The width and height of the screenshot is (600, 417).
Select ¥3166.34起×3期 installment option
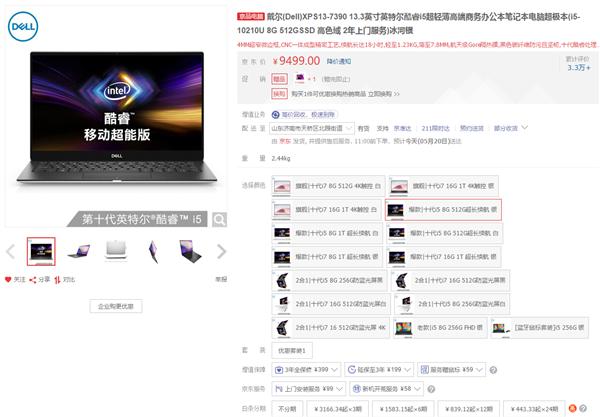[338, 409]
